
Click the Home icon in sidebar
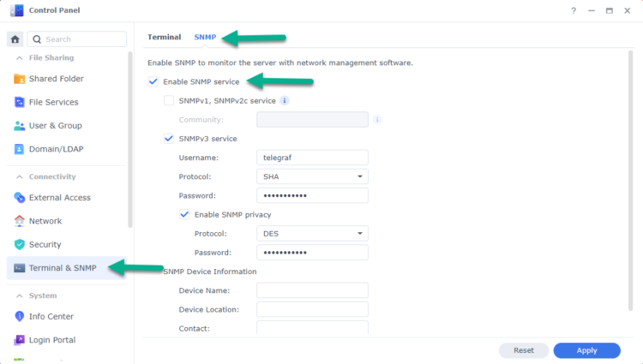point(15,39)
